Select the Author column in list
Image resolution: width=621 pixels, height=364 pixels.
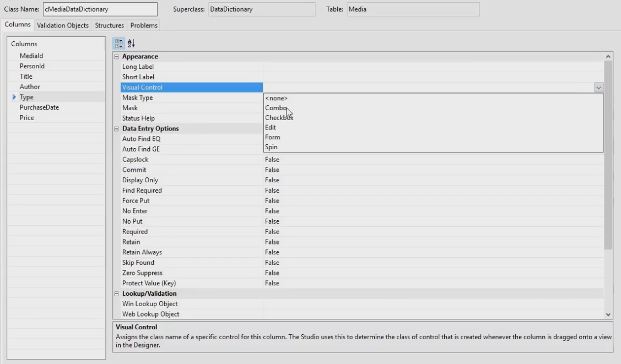click(30, 87)
